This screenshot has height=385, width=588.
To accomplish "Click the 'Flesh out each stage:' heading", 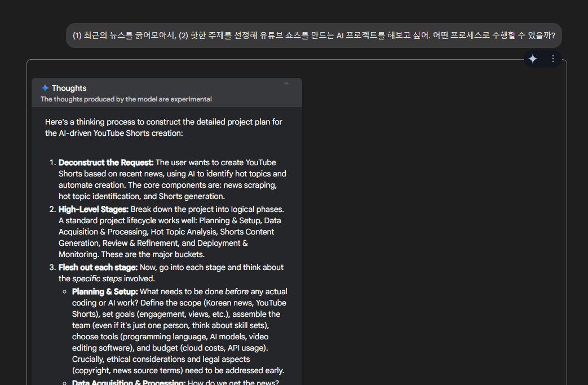I will pos(98,268).
